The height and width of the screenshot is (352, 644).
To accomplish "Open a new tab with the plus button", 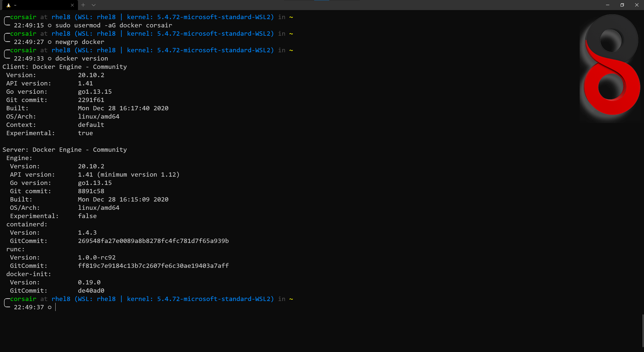I will tap(83, 5).
